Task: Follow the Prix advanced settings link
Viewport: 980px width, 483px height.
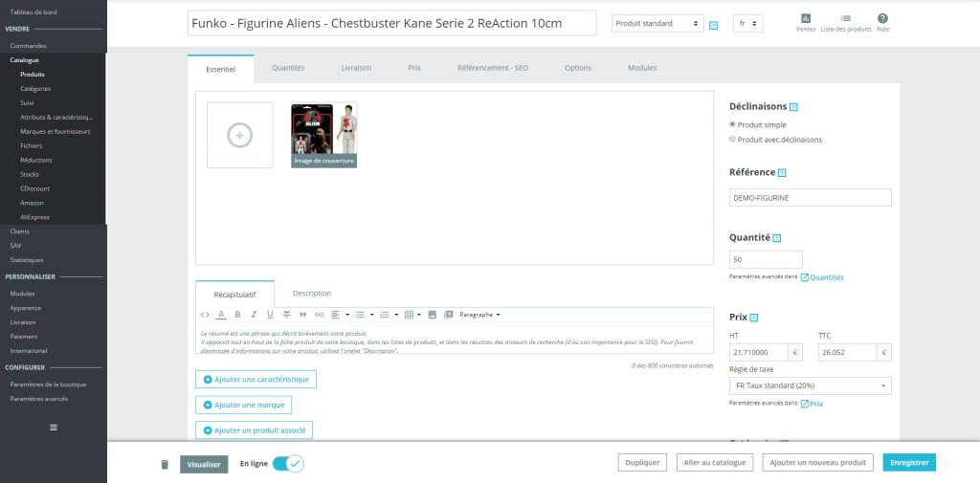Action: pos(812,405)
